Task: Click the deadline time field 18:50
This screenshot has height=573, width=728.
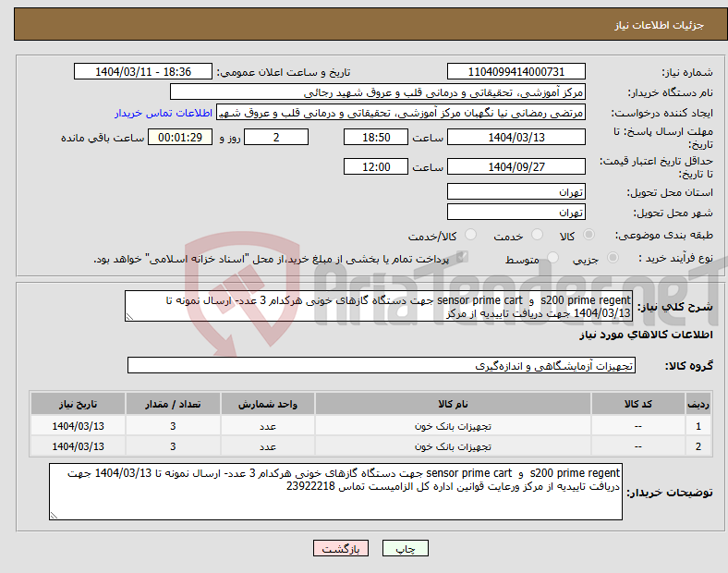Action: [376, 137]
